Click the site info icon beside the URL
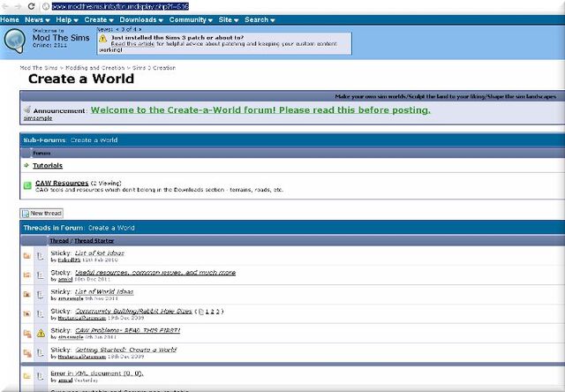Viewport: 565px width, 392px height. coord(45,6)
